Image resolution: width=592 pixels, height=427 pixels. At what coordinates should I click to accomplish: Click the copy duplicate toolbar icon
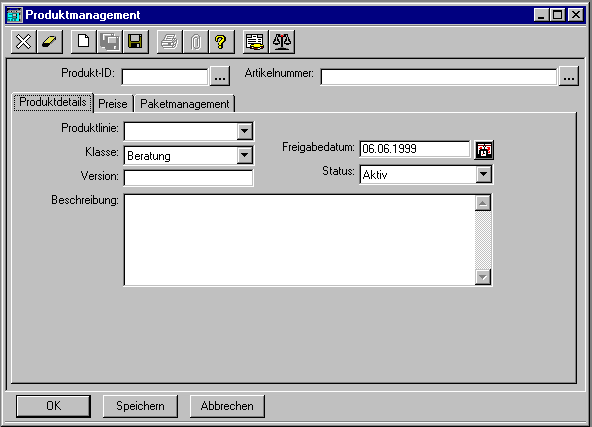pyautogui.click(x=109, y=42)
